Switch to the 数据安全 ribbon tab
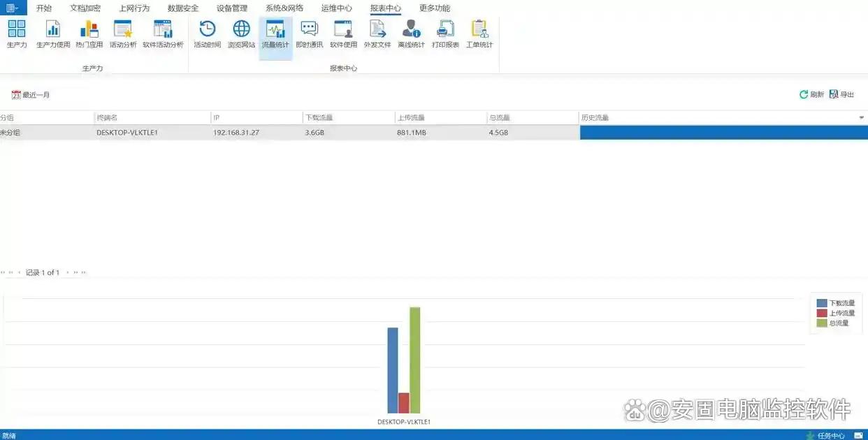Image resolution: width=868 pixels, height=440 pixels. (x=183, y=8)
